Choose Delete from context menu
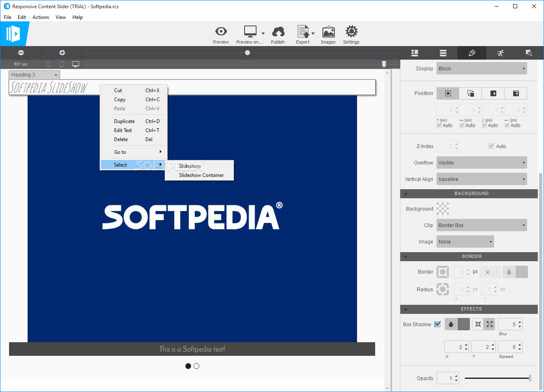The image size is (544, 392). pos(134,139)
